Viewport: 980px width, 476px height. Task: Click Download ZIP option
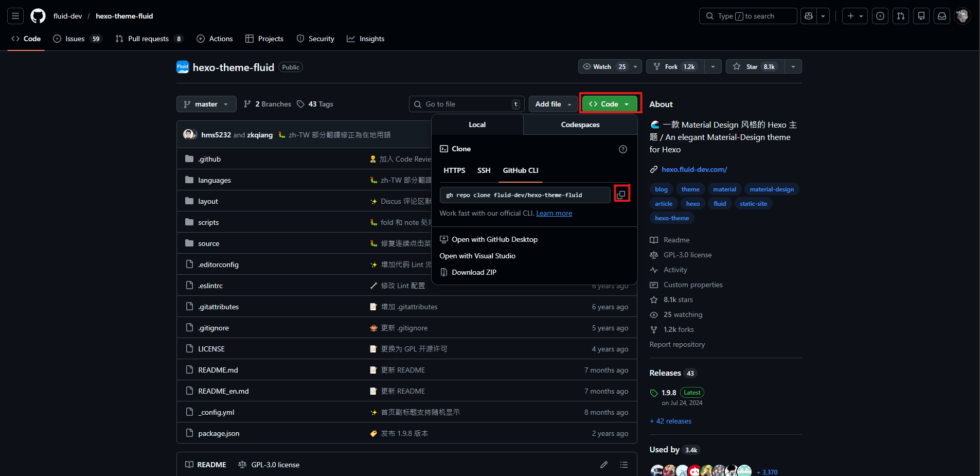(x=473, y=272)
